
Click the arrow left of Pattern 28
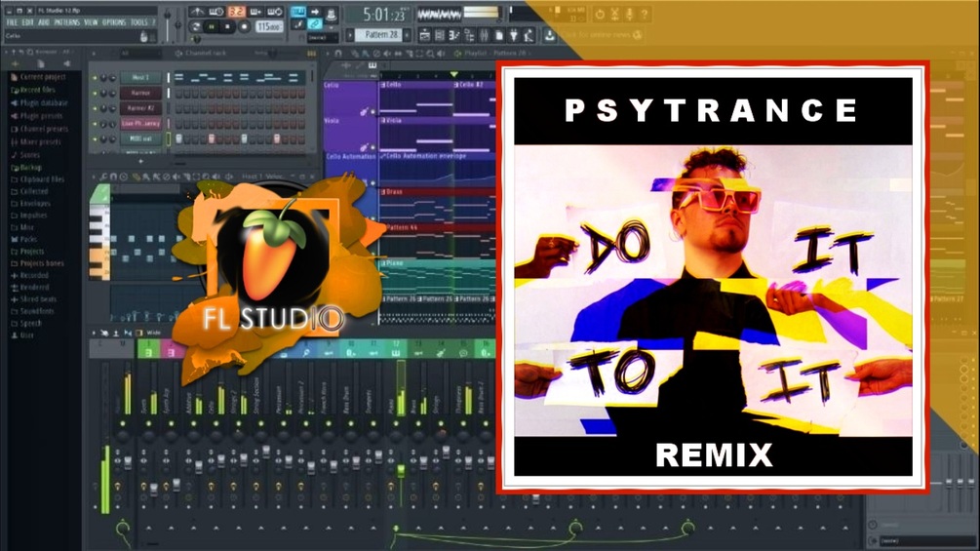pyautogui.click(x=350, y=35)
